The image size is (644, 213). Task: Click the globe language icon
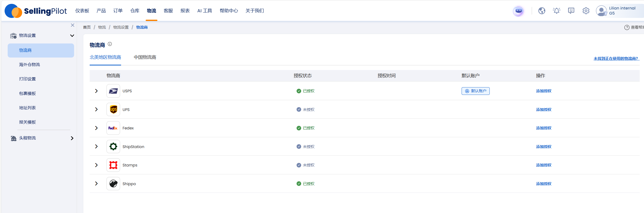tap(542, 11)
